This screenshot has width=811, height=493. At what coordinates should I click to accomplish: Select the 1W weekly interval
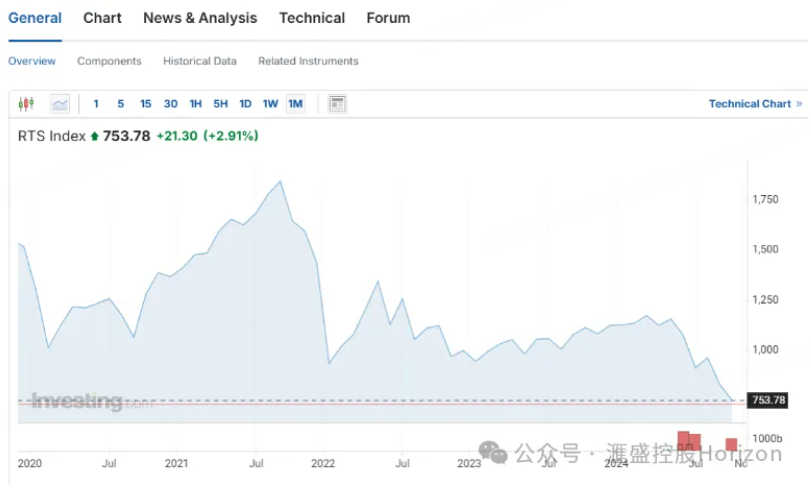271,104
